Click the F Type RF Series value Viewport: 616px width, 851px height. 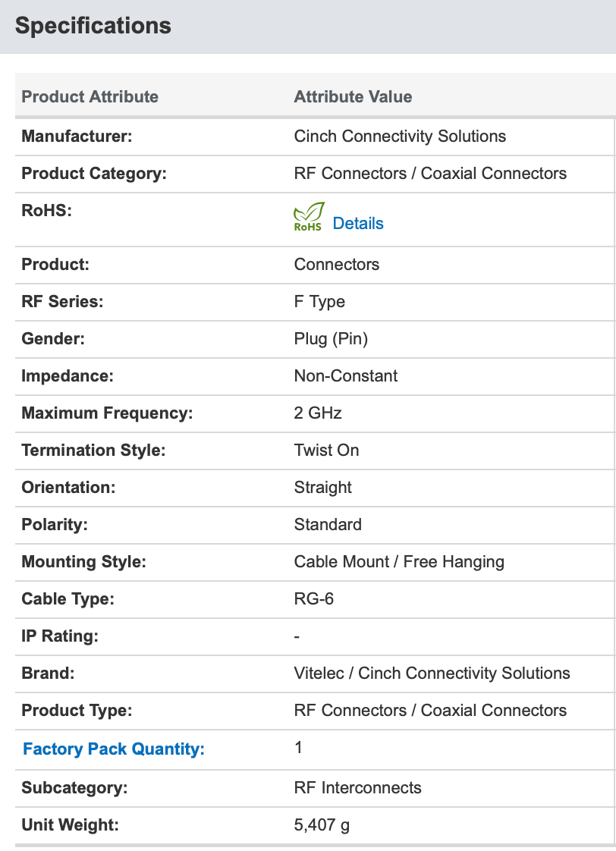click(x=319, y=302)
